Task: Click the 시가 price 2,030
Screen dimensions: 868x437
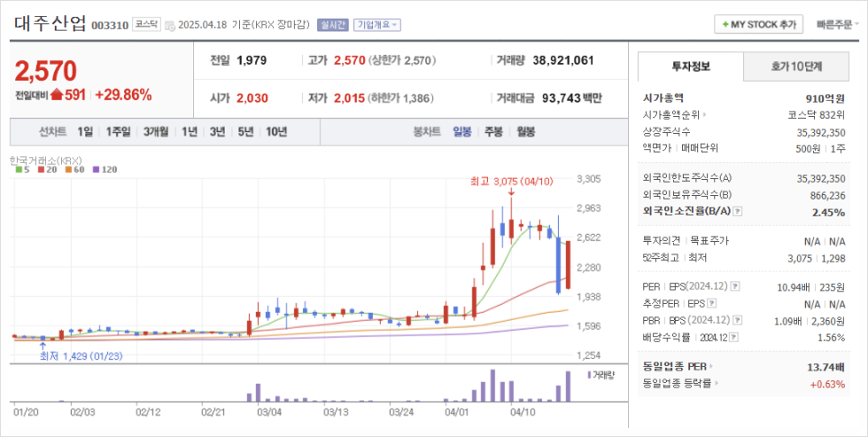Action: pyautogui.click(x=252, y=99)
